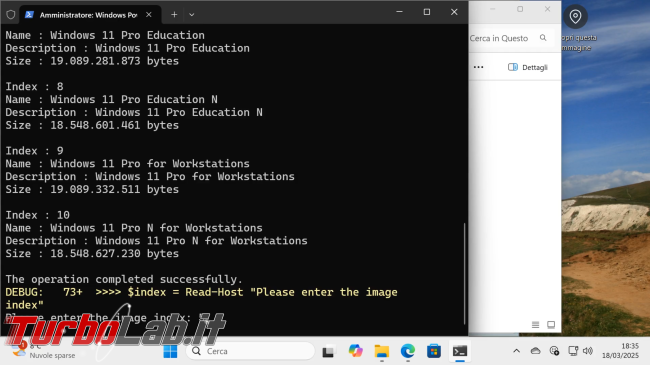Viewport: 650px width, 365px height.
Task: Maximize the terminal window
Action: 427,12
